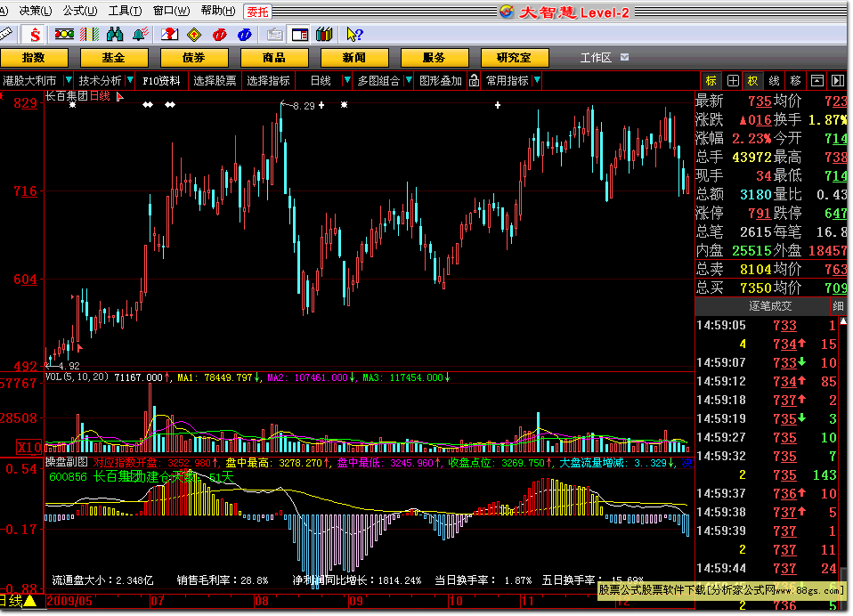Switch to the 研究室 tab
This screenshot has width=853, height=616.
pos(514,58)
